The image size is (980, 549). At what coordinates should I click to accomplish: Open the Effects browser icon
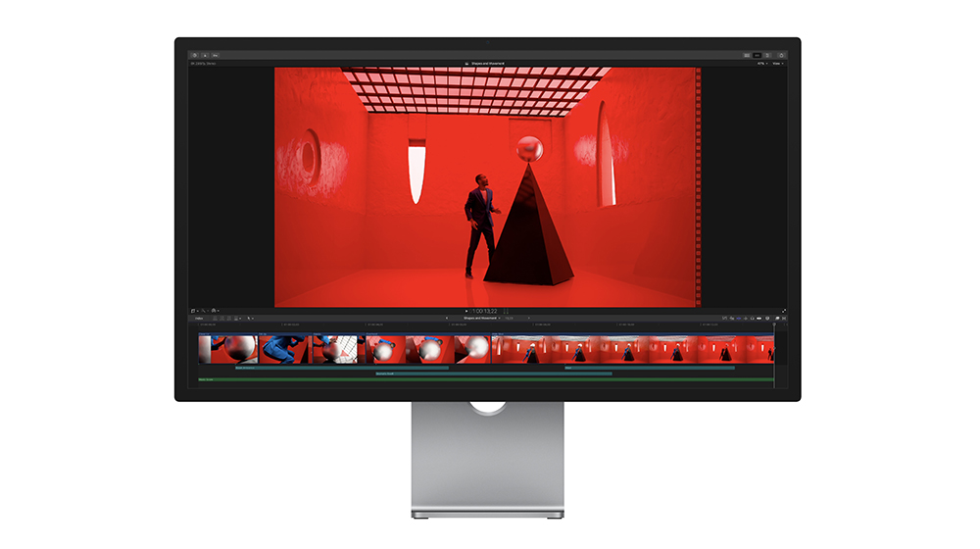[776, 318]
